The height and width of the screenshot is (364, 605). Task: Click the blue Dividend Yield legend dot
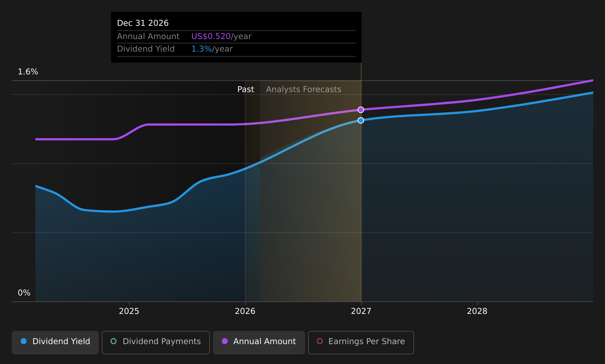24,341
